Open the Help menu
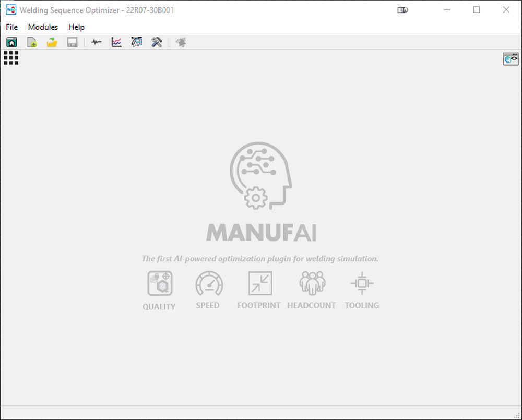 [76, 27]
